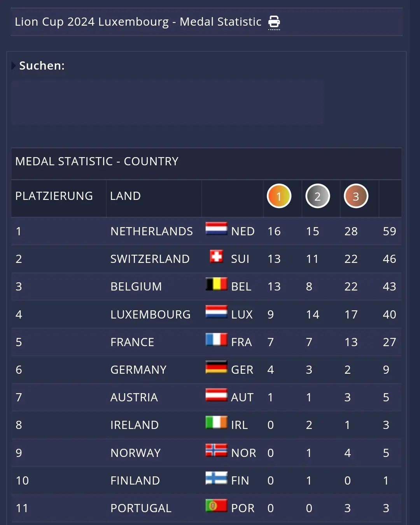Open the LUXEMBOURG country entry
This screenshot has width=420, height=525.
[150, 314]
